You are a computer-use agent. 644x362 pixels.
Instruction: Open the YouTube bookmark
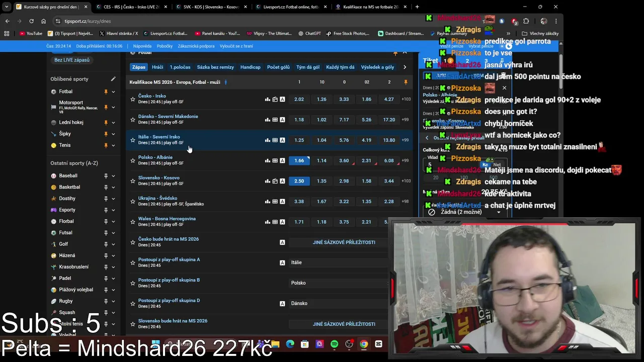(x=31, y=34)
